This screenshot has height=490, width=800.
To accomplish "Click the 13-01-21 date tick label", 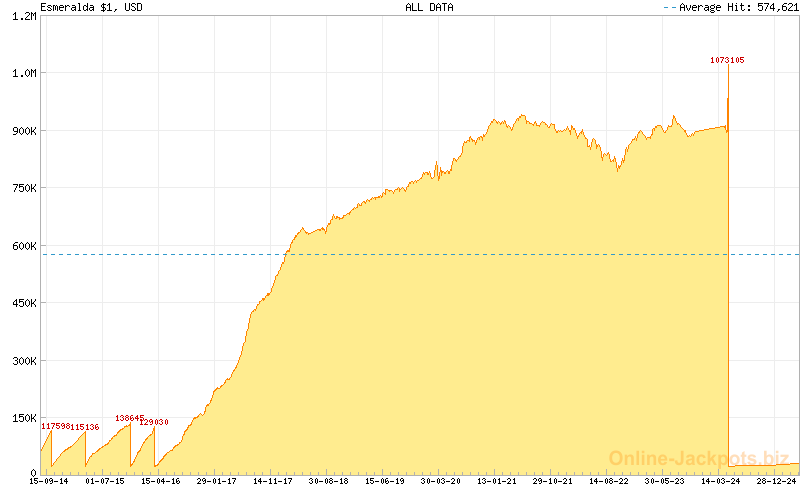I will tap(497, 481).
